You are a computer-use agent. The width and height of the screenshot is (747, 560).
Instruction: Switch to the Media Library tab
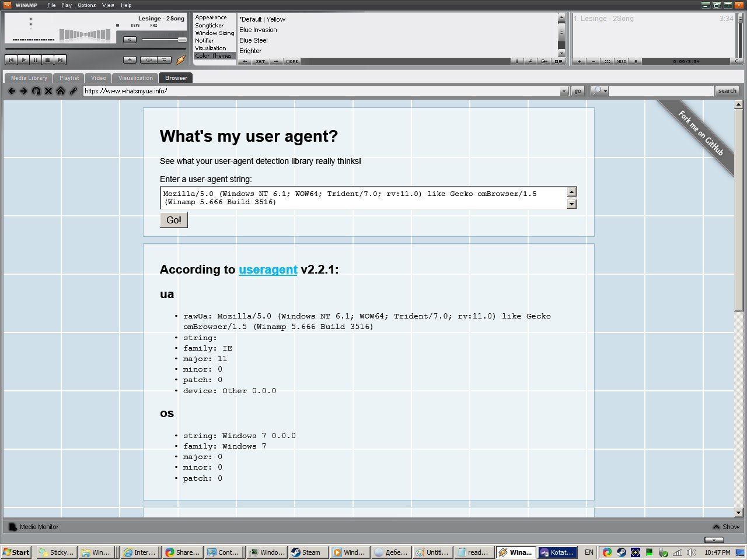[29, 78]
